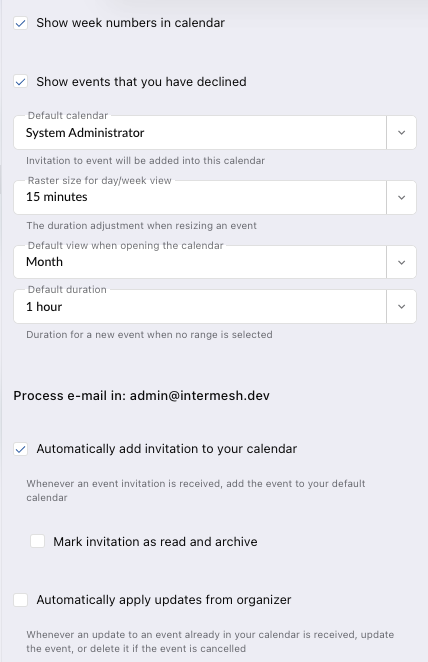Click the Default calendar field label text
This screenshot has width=428, height=662.
click(x=68, y=116)
